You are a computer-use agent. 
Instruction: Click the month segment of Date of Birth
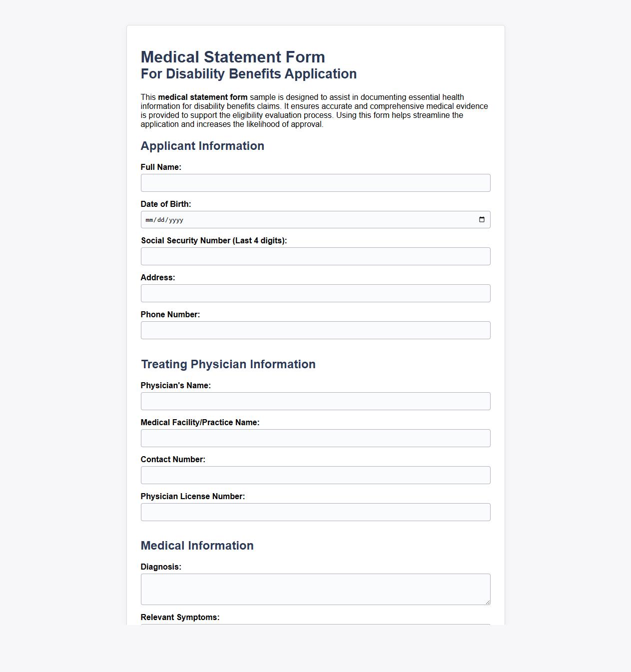149,219
